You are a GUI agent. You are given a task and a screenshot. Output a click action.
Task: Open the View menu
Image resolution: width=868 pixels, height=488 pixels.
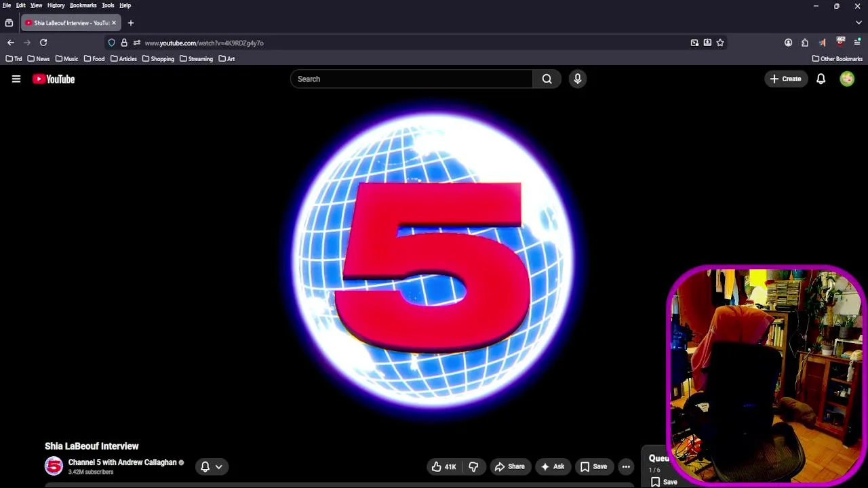click(36, 5)
